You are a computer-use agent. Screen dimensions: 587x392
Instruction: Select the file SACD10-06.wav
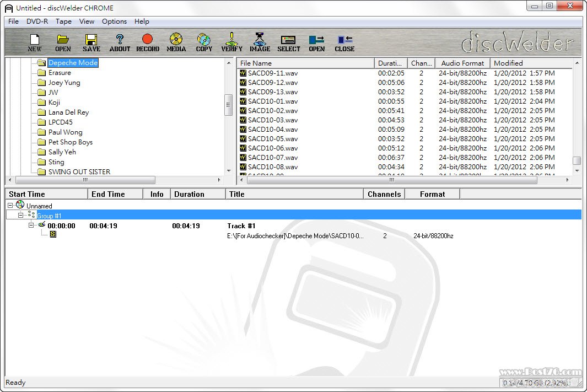273,148
